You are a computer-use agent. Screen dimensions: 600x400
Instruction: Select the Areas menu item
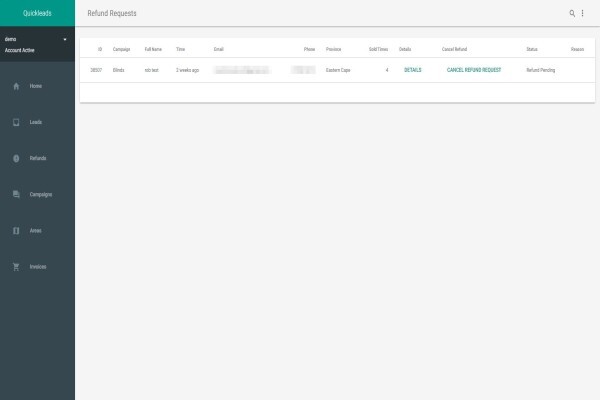38,231
